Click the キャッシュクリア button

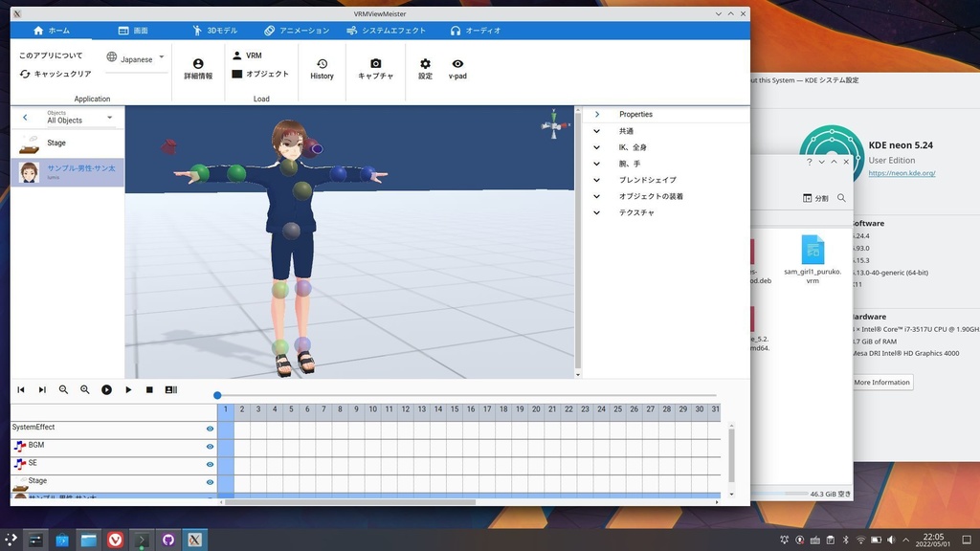pyautogui.click(x=56, y=74)
